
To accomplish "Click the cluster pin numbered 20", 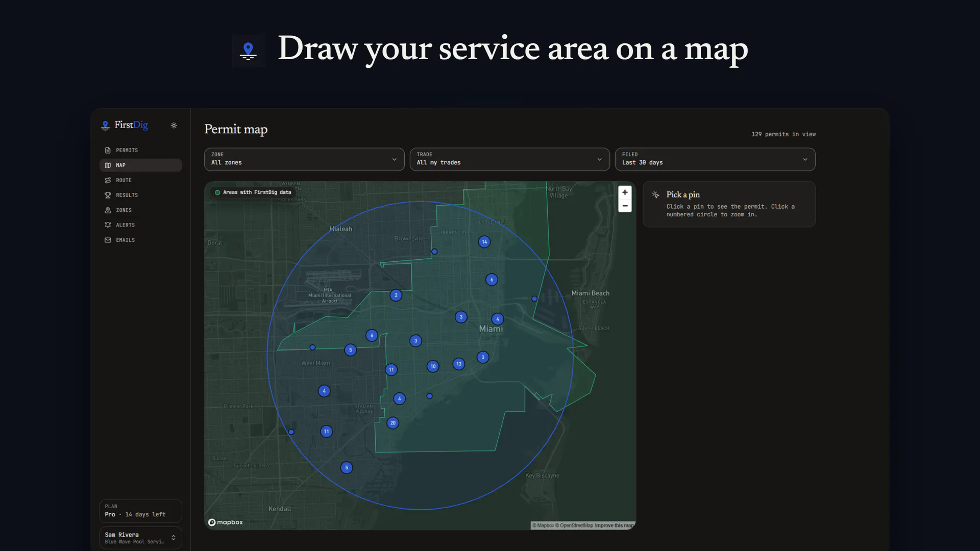I will 393,423.
